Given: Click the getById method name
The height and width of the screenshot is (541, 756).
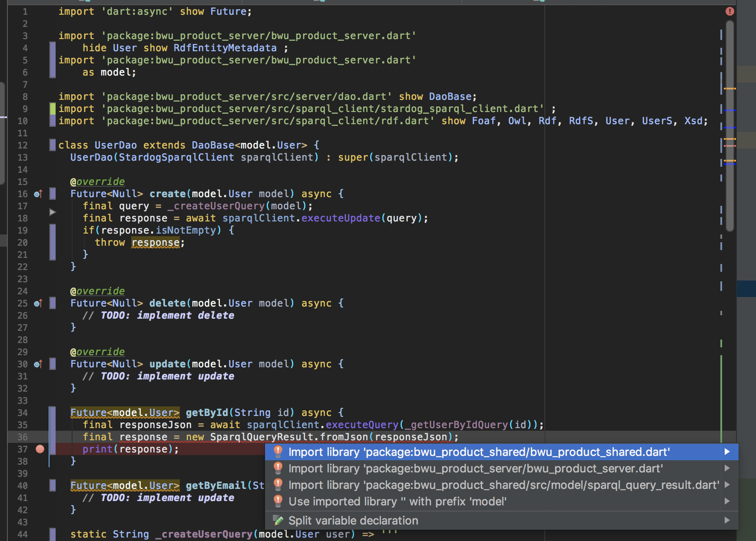Looking at the screenshot, I should 207,412.
